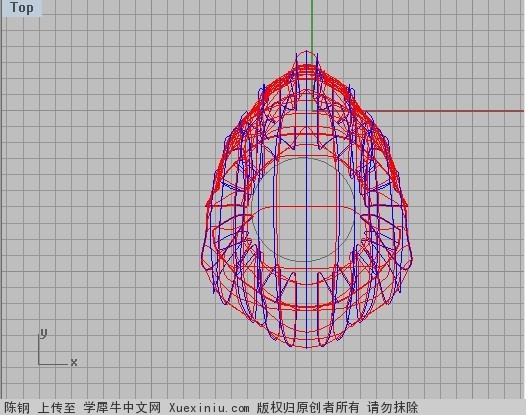The image size is (526, 415).
Task: Pick the bottom edge of the wireframe model
Action: pos(306,346)
